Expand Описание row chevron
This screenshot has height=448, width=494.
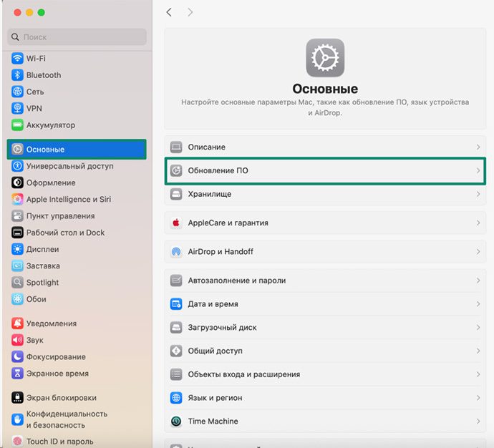point(478,147)
